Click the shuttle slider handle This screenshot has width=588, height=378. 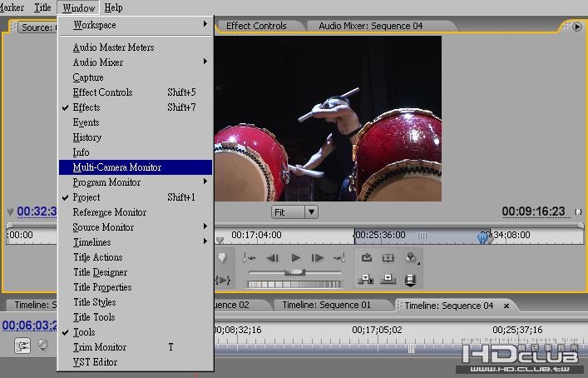click(294, 271)
